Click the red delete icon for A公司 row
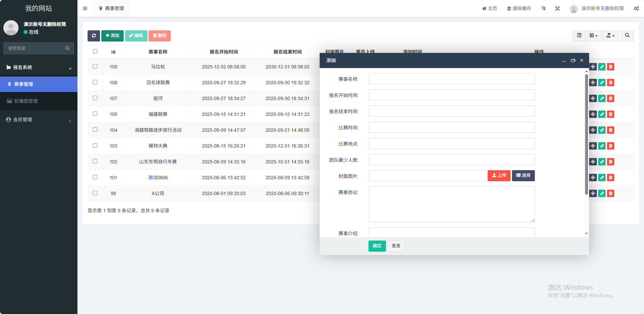This screenshot has width=644, height=314. point(611,193)
